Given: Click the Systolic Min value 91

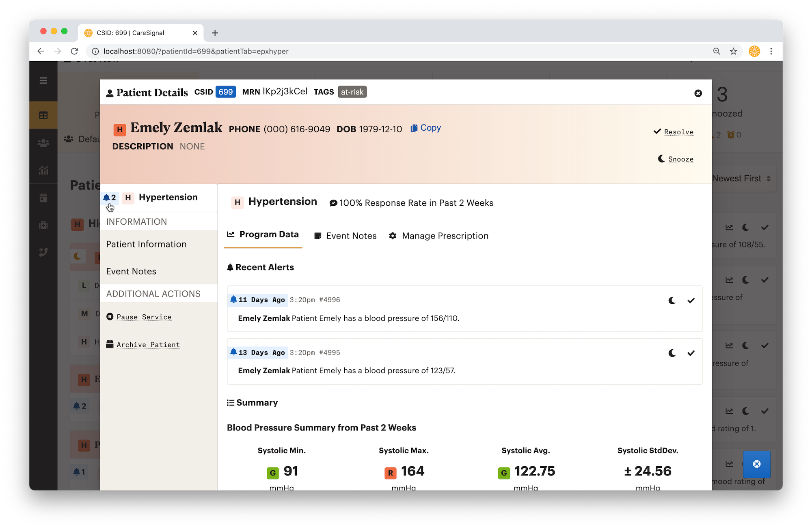Looking at the screenshot, I should (x=291, y=471).
